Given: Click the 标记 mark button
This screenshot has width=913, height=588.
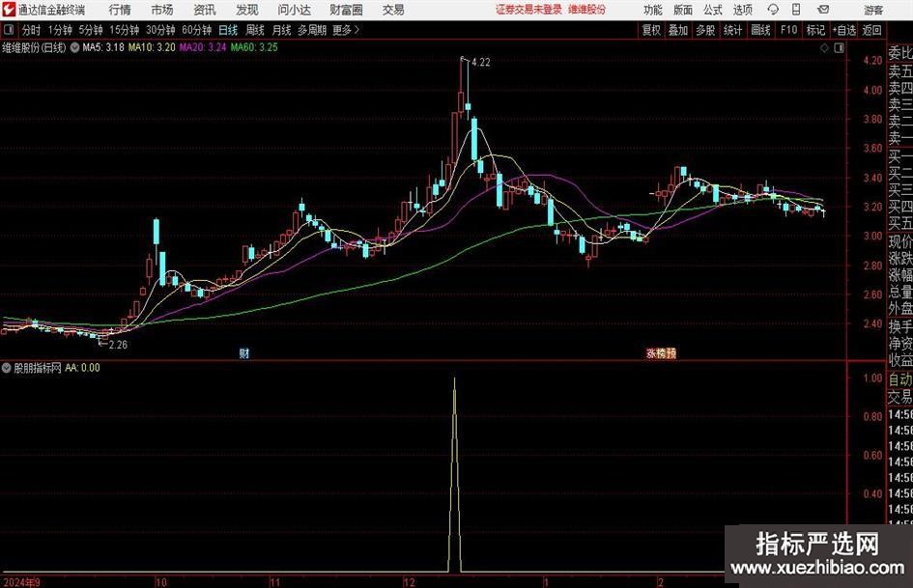Looking at the screenshot, I should (815, 30).
